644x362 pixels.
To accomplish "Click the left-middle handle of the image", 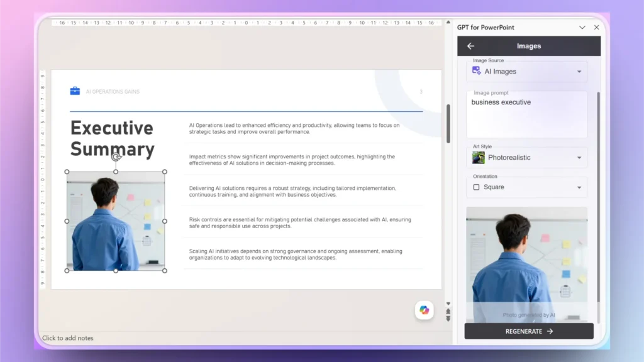I will [67, 221].
